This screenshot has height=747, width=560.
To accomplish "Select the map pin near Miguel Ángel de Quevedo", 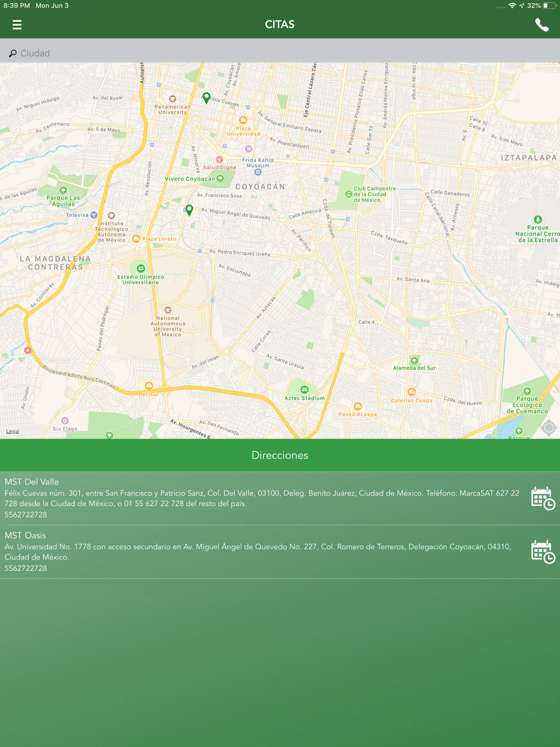I will tap(189, 209).
